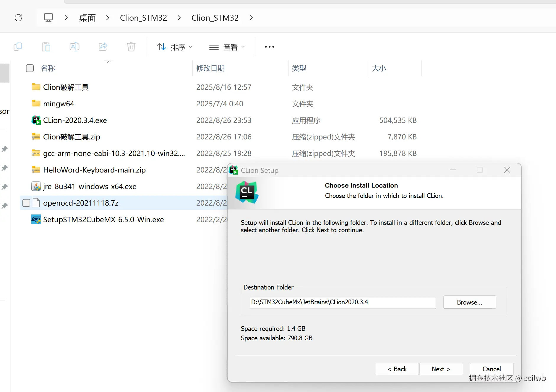The image size is (556, 392).
Task: Select the 7,870 KB size cell
Action: pyautogui.click(x=402, y=137)
